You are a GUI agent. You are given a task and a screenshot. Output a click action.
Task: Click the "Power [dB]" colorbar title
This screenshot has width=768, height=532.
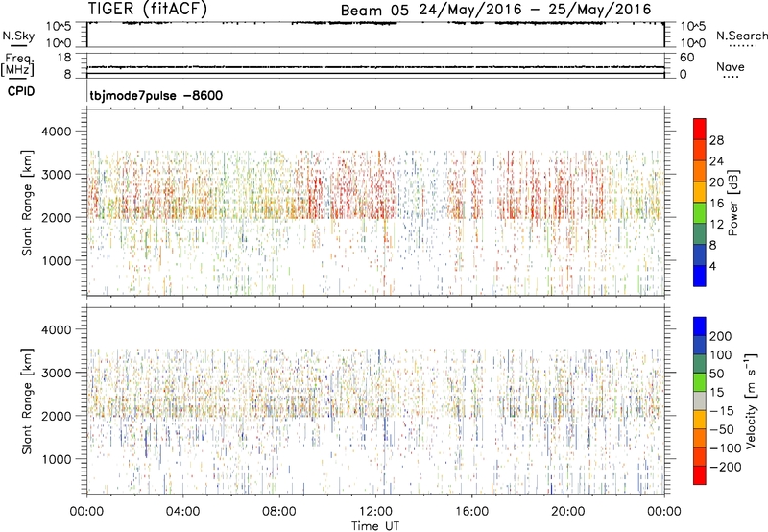[x=732, y=203]
